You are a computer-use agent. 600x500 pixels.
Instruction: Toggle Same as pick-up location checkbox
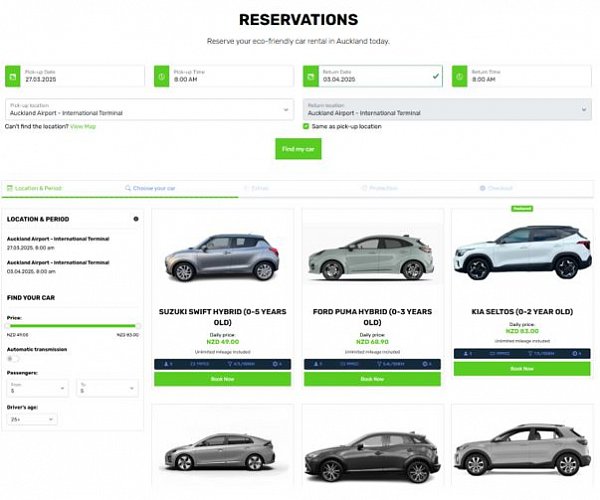[x=306, y=126]
